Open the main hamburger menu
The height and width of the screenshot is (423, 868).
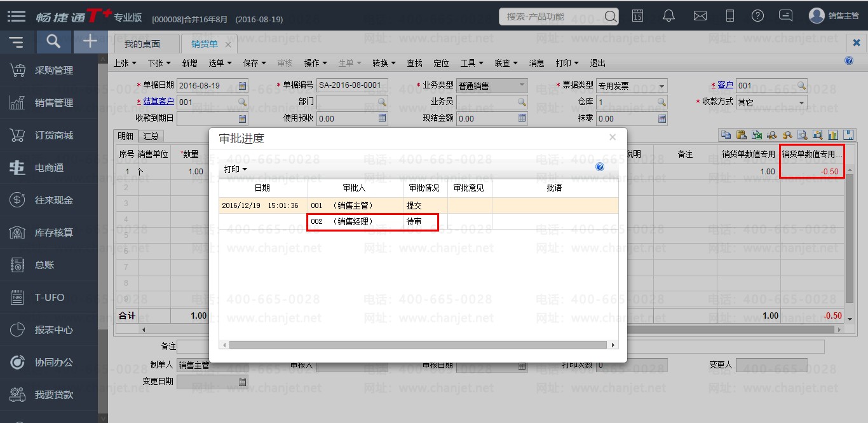click(17, 16)
